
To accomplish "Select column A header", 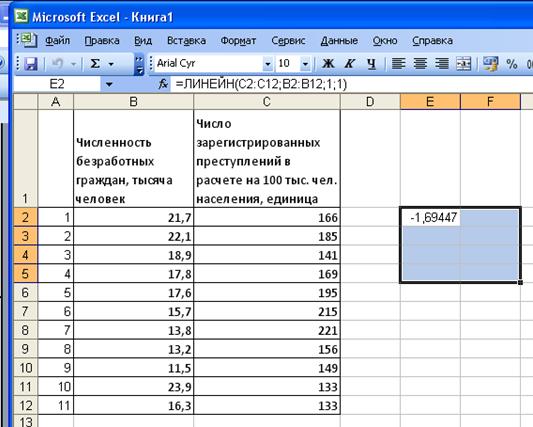I will 55,102.
